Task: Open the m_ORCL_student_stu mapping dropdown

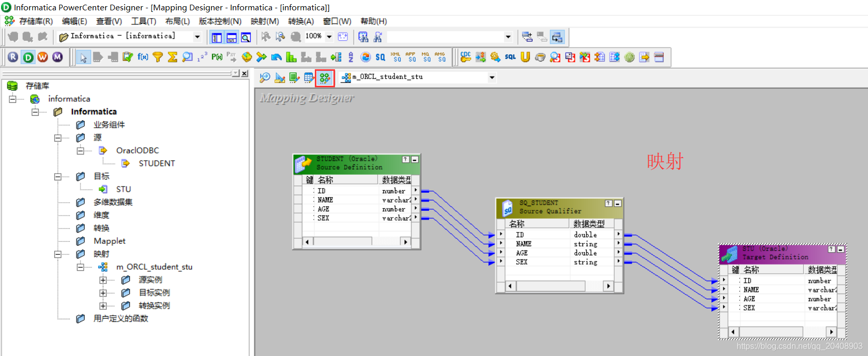Action: [492, 78]
